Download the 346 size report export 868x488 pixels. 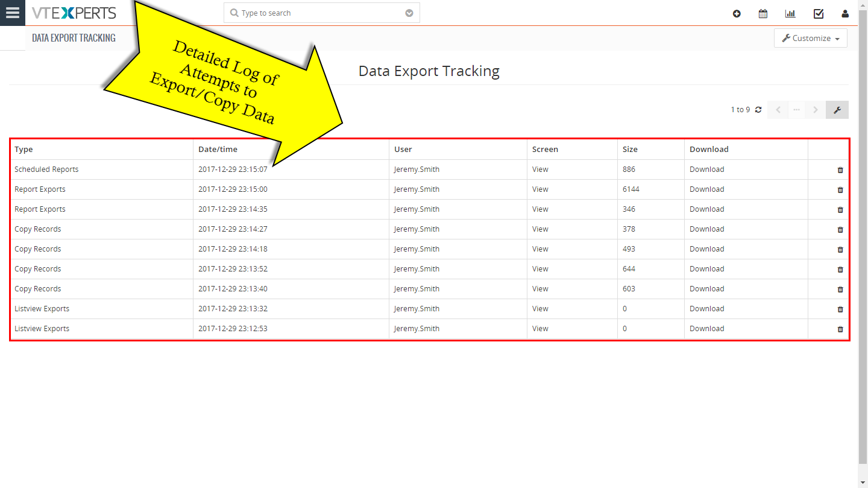point(707,209)
